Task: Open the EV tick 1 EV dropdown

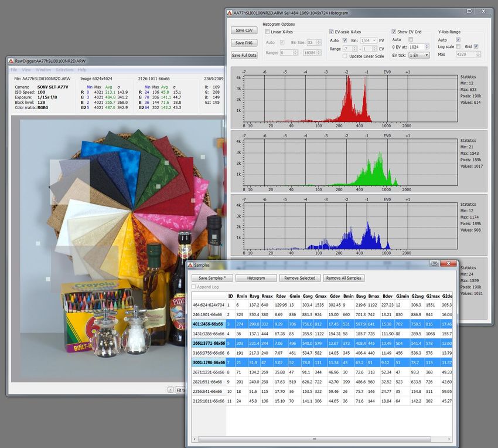Action: (x=419, y=55)
